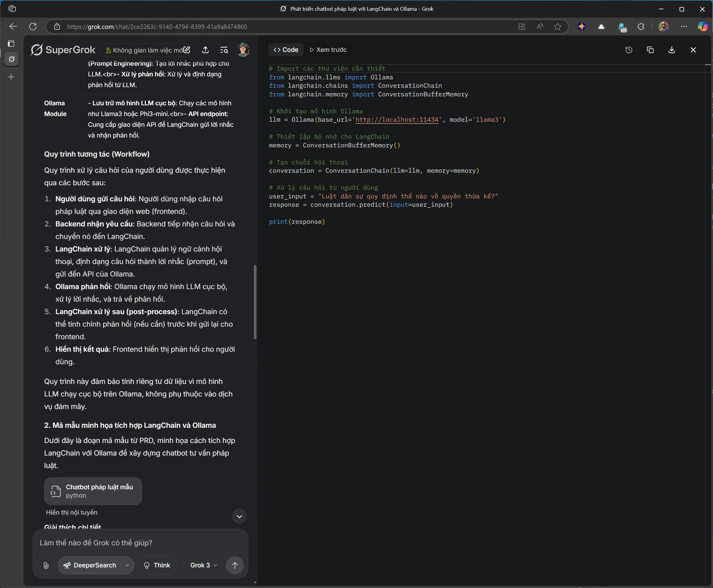Open the Chatbot pháp luật mẫu artifact
The image size is (713, 588).
pos(93,491)
